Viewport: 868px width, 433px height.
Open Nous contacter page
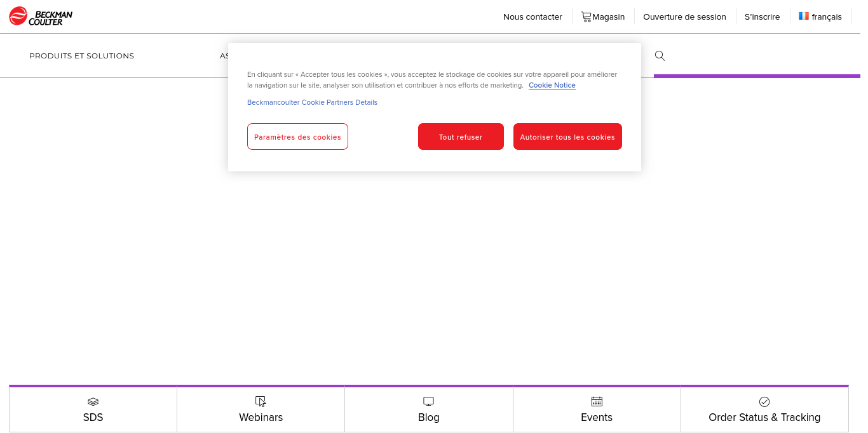532,17
